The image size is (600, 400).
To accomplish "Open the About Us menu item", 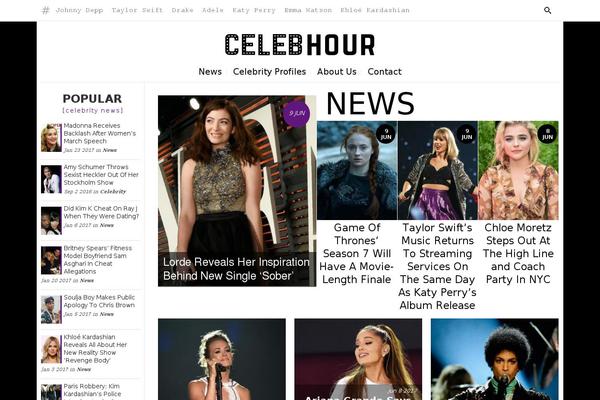I will coord(337,72).
